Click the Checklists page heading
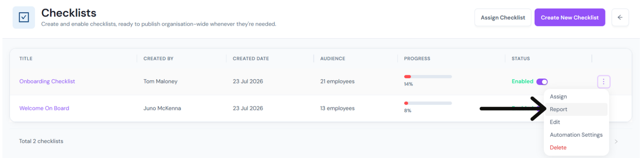 point(69,13)
